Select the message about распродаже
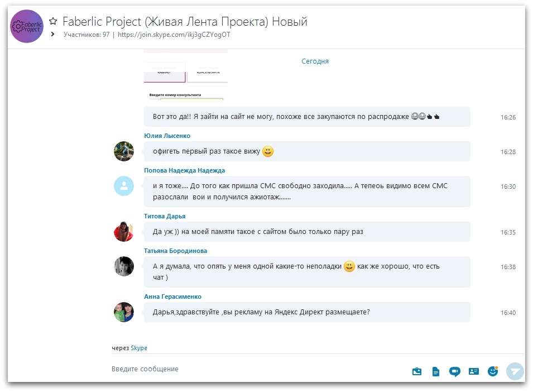The height and width of the screenshot is (392, 533). [307, 117]
